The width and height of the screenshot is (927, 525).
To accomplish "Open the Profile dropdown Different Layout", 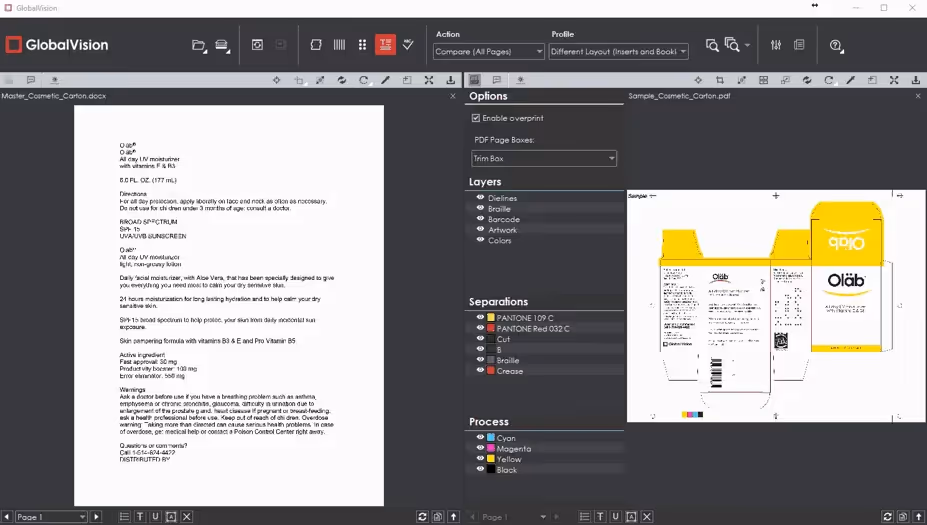I will [618, 51].
